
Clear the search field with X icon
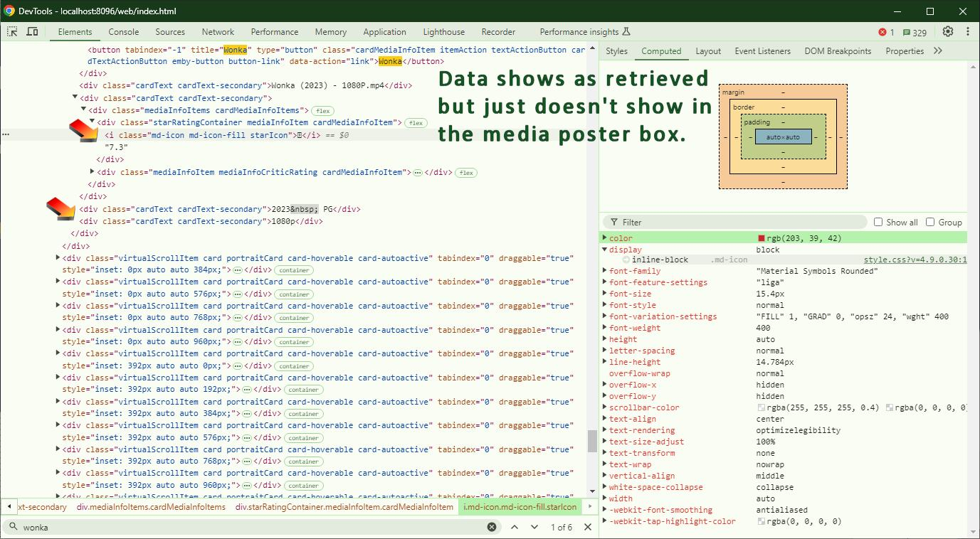[492, 527]
